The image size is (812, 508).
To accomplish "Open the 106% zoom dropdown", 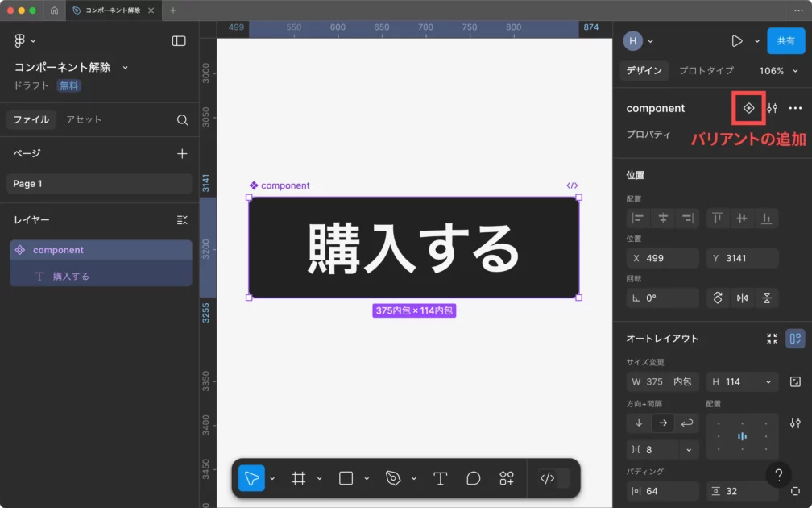I will click(777, 71).
